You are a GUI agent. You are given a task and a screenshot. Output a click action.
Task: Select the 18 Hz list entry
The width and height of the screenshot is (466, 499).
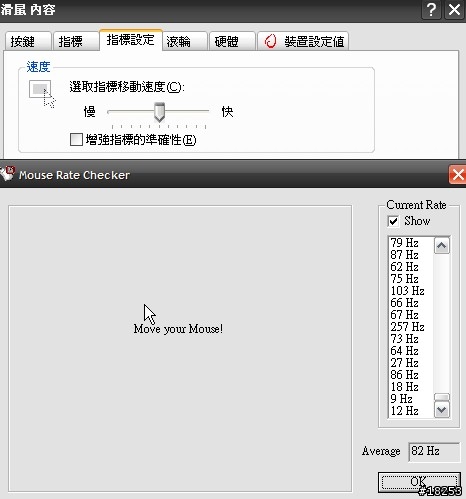[411, 387]
